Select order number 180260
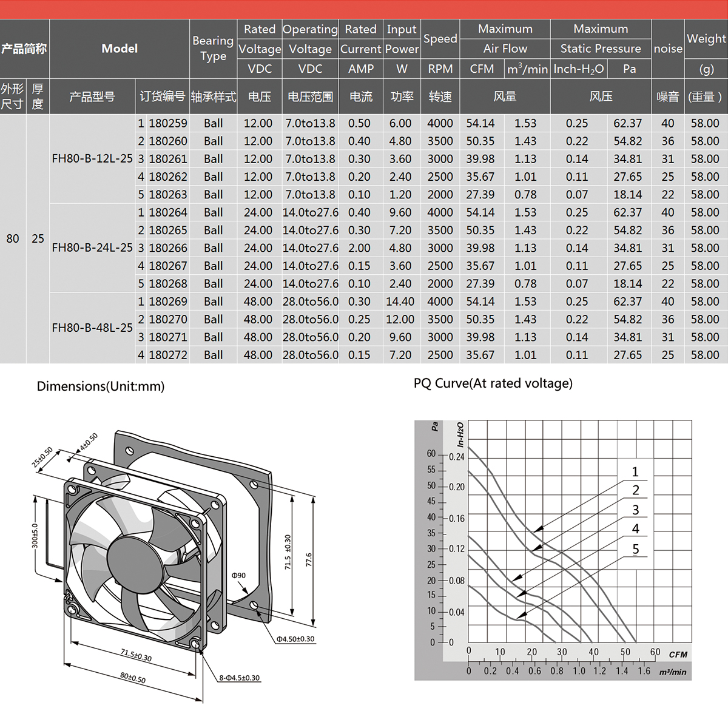Image resolution: width=728 pixels, height=728 pixels. (168, 141)
